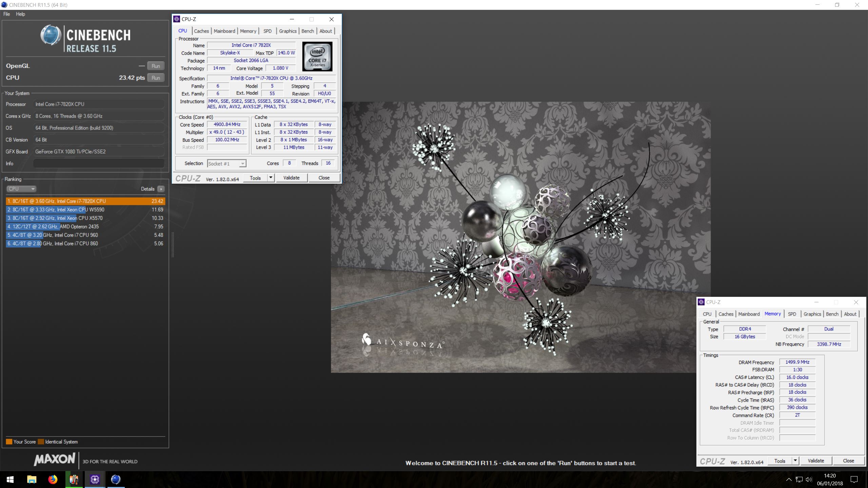Click Close button in top CPU-Z window

[324, 178]
